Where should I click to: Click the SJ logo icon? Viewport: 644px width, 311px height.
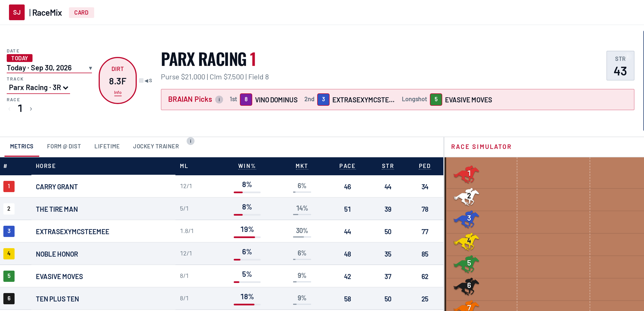17,12
